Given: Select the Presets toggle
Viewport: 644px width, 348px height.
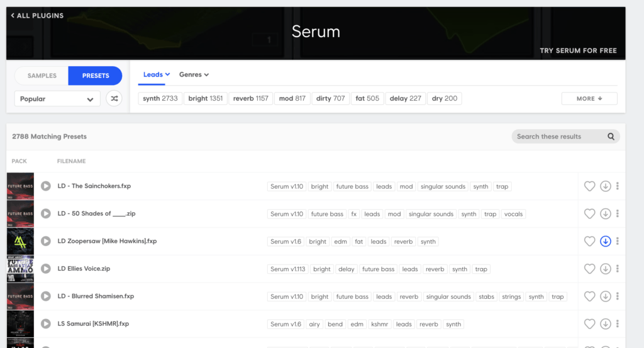Looking at the screenshot, I should pos(96,76).
